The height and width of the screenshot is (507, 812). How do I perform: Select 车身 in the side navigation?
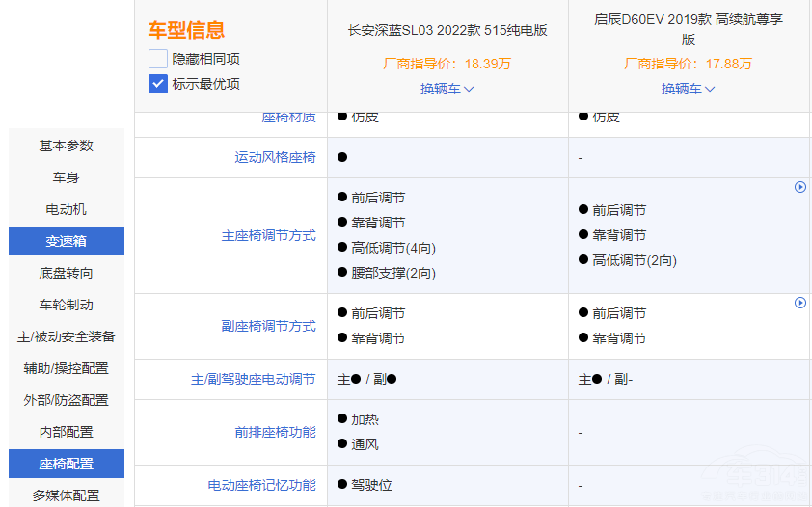[x=67, y=177]
